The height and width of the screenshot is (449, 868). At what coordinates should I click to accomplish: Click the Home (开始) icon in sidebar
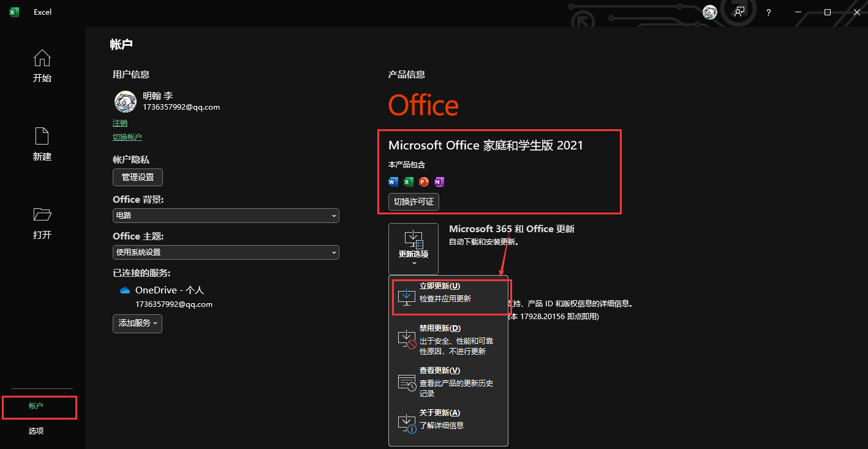coord(42,59)
